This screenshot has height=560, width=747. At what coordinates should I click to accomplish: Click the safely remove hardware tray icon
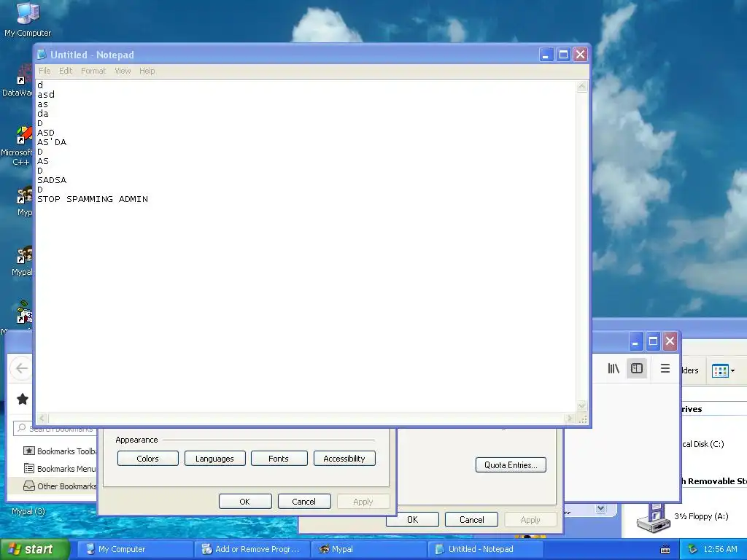(x=692, y=549)
